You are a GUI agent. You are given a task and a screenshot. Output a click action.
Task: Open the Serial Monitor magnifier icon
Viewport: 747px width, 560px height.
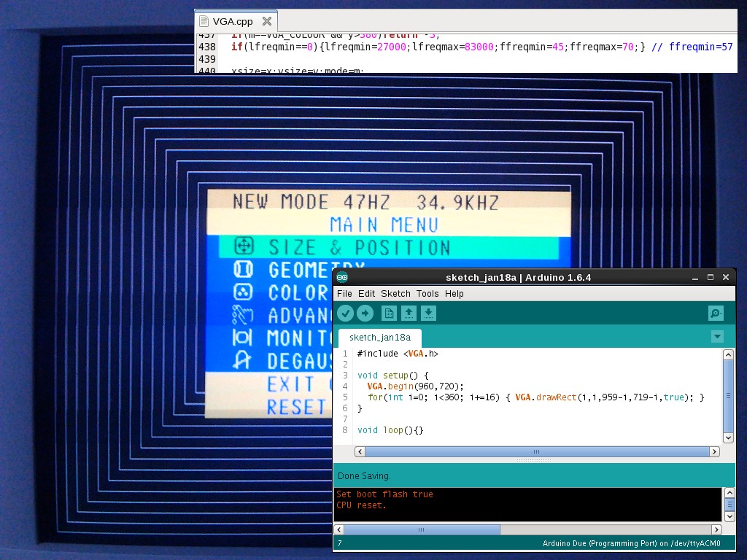tap(716, 313)
